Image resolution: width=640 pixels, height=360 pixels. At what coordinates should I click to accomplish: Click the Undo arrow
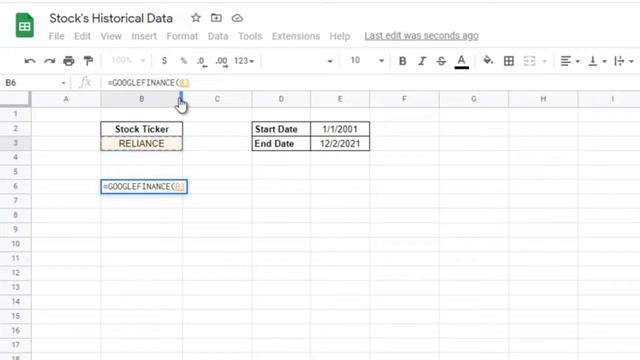(x=30, y=61)
